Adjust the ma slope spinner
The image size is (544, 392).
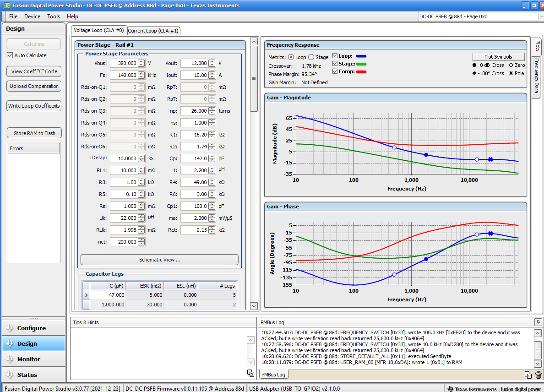point(212,218)
